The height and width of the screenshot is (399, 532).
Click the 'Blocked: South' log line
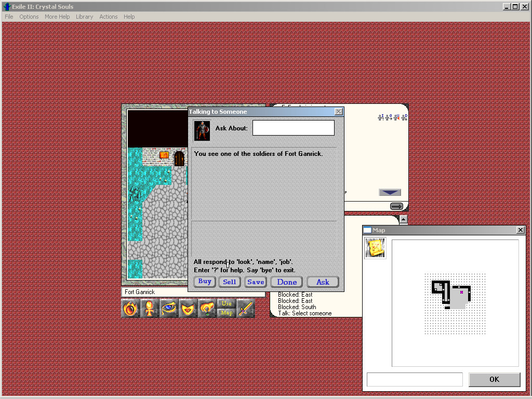click(x=297, y=307)
